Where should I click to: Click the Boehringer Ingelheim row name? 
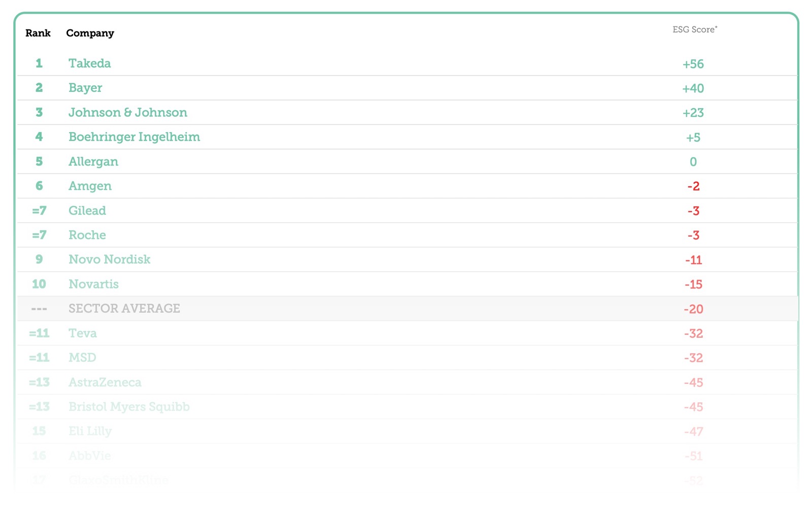[x=134, y=137]
